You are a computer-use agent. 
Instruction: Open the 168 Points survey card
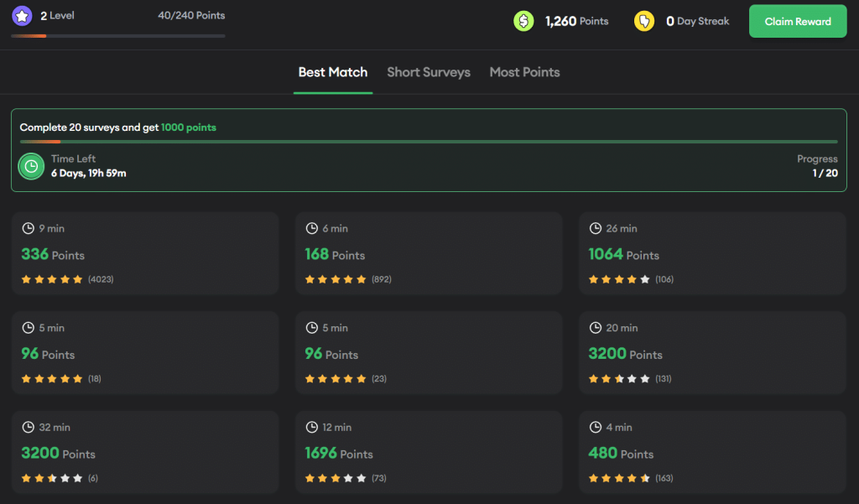[428, 253]
